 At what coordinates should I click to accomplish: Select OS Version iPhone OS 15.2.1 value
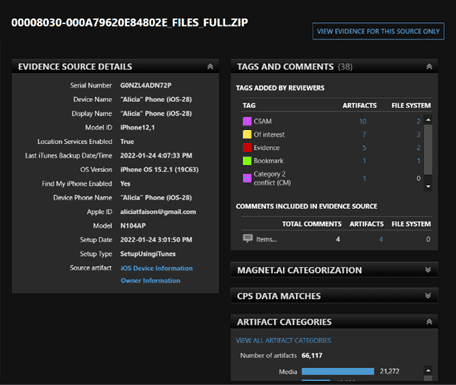pyautogui.click(x=159, y=170)
